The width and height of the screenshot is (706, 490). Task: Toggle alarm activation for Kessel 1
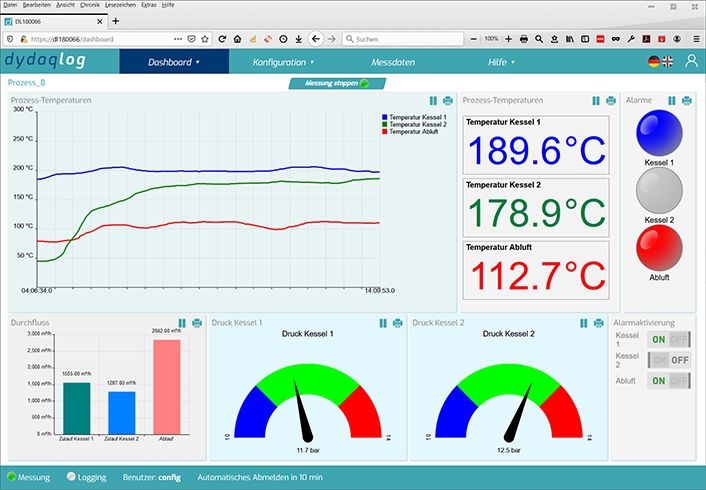(x=669, y=339)
